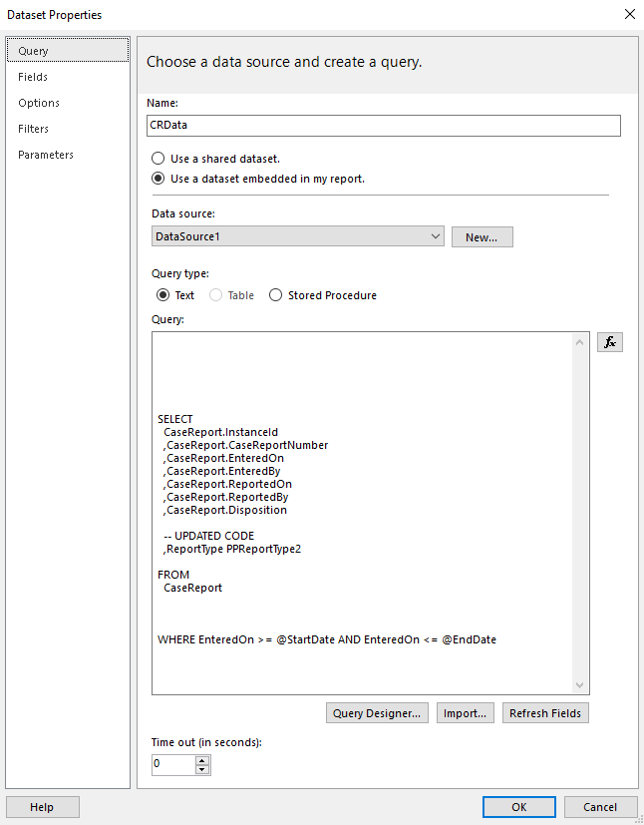Open the Fields page
The height and width of the screenshot is (825, 644).
(x=33, y=77)
